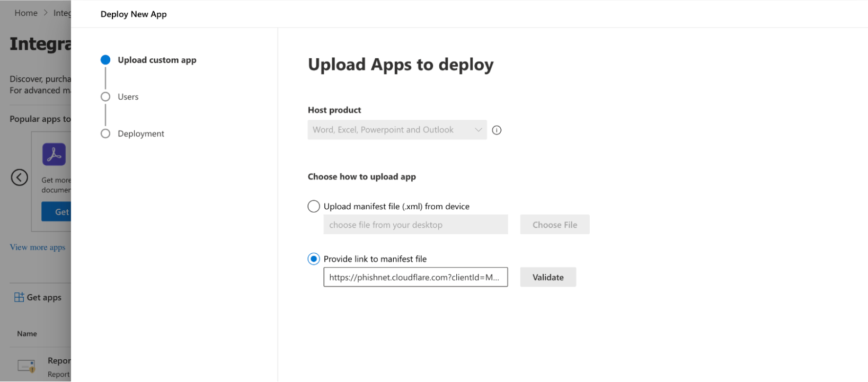Click the Choose File button
Viewport: 868px width, 382px height.
[554, 225]
